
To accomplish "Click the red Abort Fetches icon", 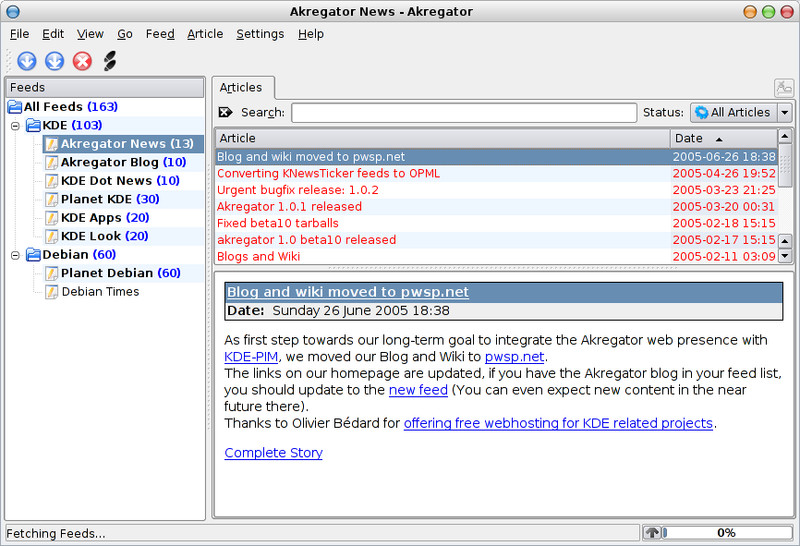I will pos(82,61).
